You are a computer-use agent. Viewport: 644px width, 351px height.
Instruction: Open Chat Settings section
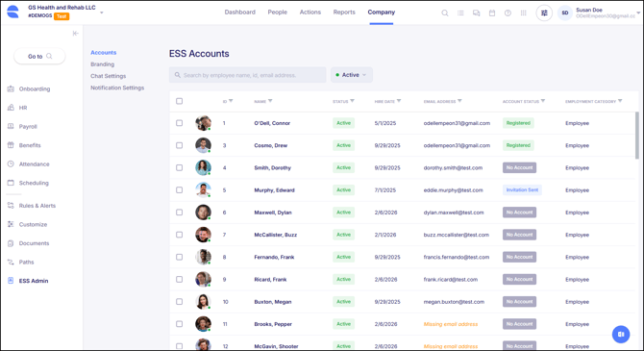tap(108, 76)
